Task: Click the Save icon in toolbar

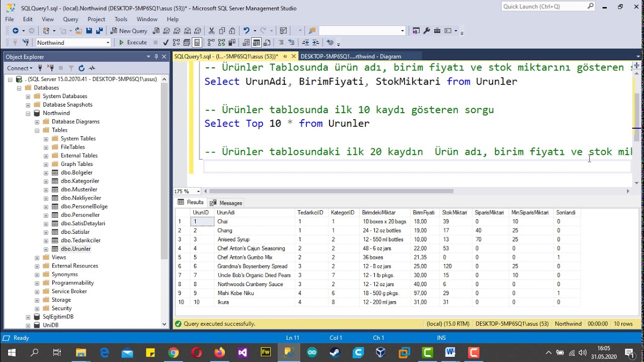Action: 89,31
